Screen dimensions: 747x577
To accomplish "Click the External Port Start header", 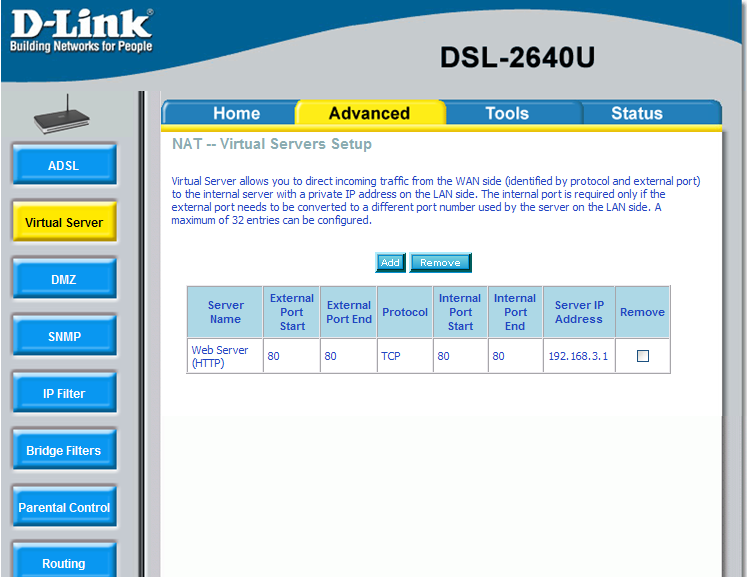I will (x=292, y=312).
